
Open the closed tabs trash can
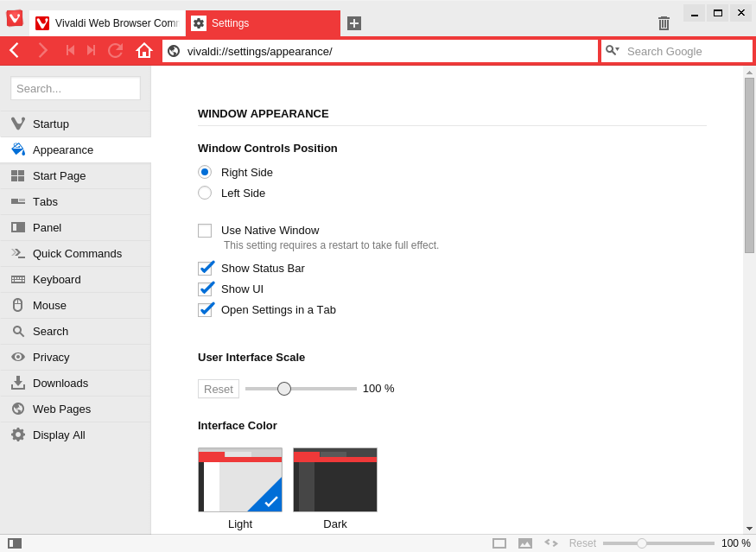664,22
